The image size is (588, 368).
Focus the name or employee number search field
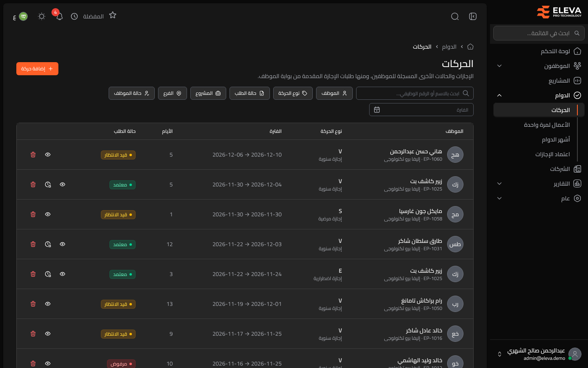click(415, 93)
